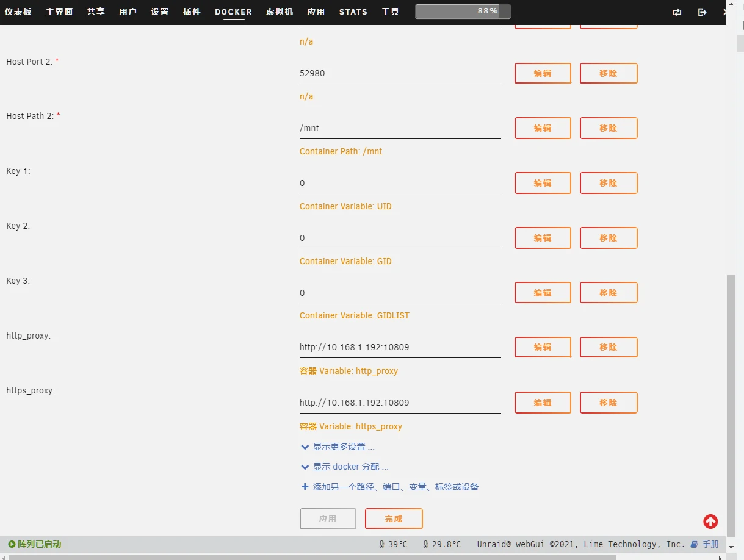Open the DOCKER tab
The image size is (744, 560).
click(233, 12)
